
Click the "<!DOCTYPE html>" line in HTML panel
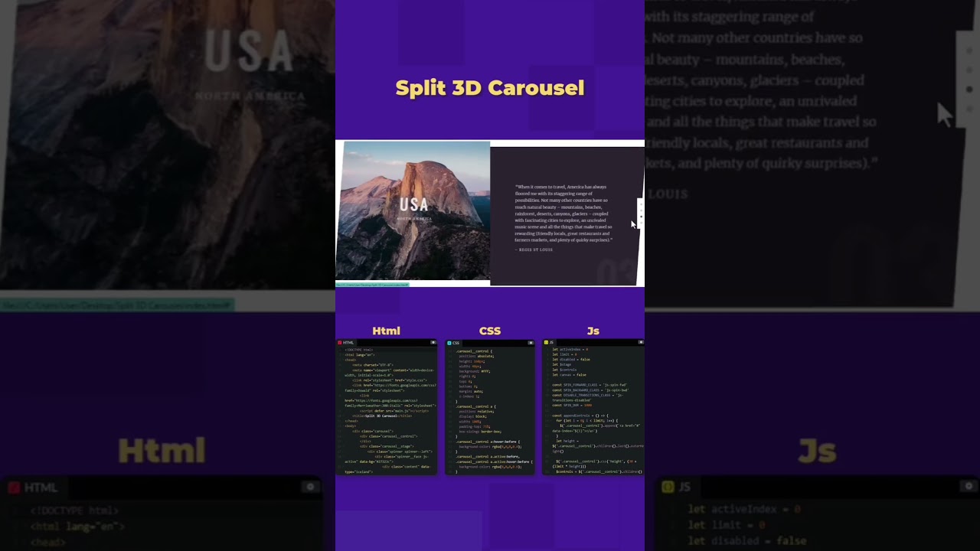click(358, 350)
